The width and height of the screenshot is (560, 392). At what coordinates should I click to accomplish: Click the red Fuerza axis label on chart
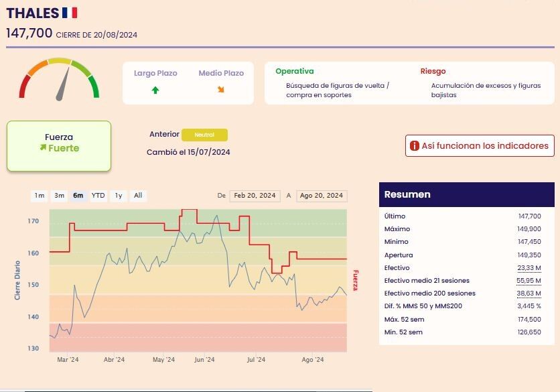tap(355, 280)
